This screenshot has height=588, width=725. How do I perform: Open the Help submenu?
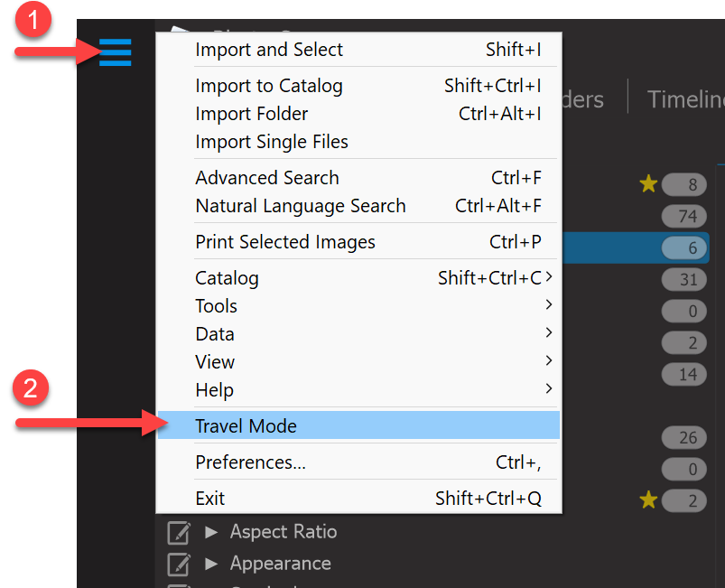tap(358, 390)
